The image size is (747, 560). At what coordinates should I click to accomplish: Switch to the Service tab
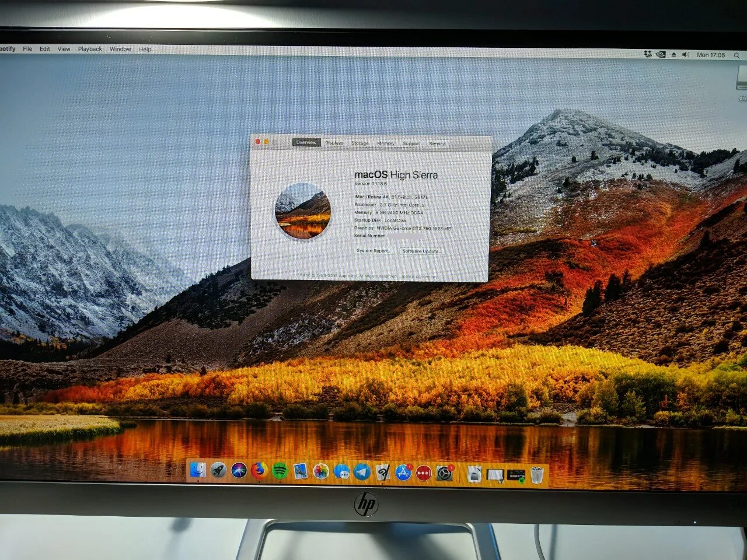pyautogui.click(x=437, y=143)
